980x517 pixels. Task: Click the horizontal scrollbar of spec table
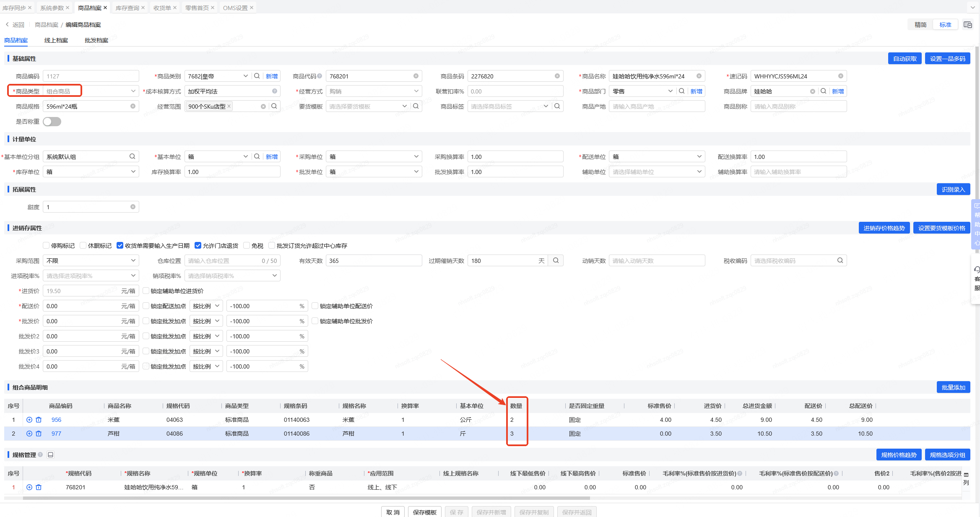[x=306, y=498]
